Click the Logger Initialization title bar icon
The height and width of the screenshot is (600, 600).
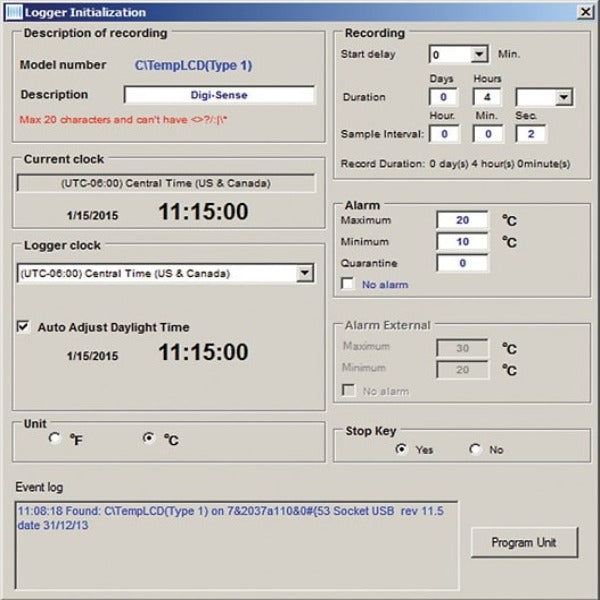point(12,12)
